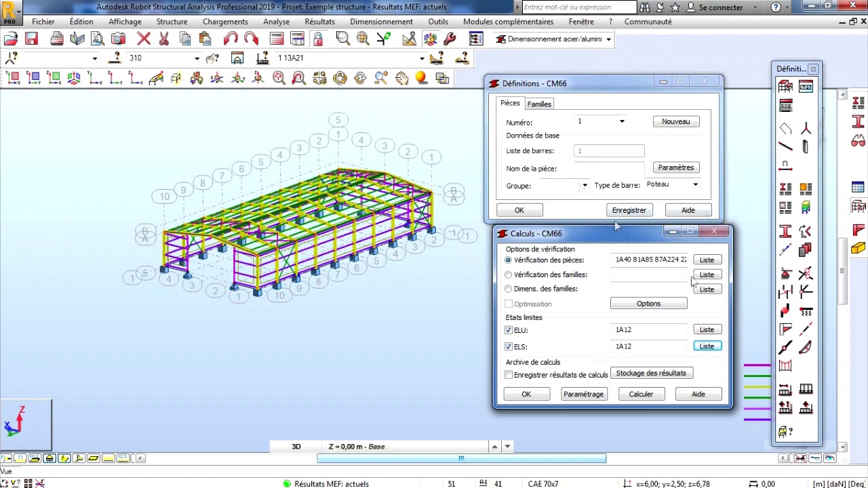The image size is (868, 488).
Task: Open the Dimensionnement acier/alumini layout dropdown
Action: point(608,39)
